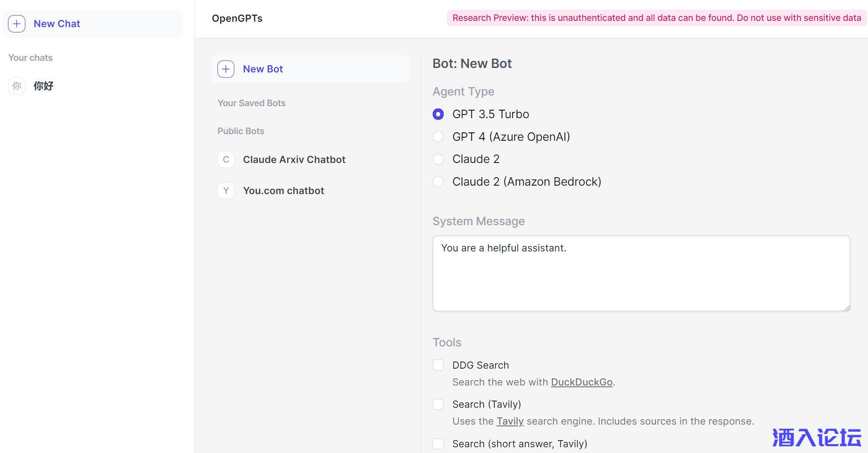Open the Tavily search engine link
868x453 pixels.
coord(510,421)
